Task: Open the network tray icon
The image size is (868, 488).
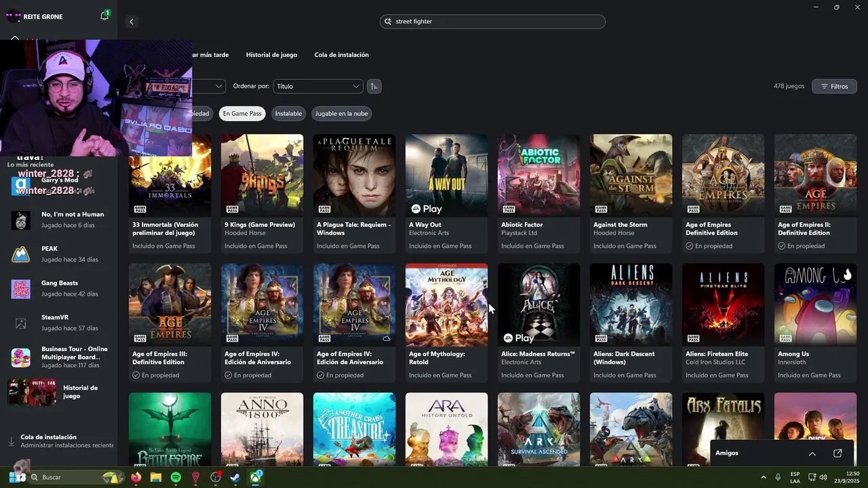Action: tap(811, 477)
